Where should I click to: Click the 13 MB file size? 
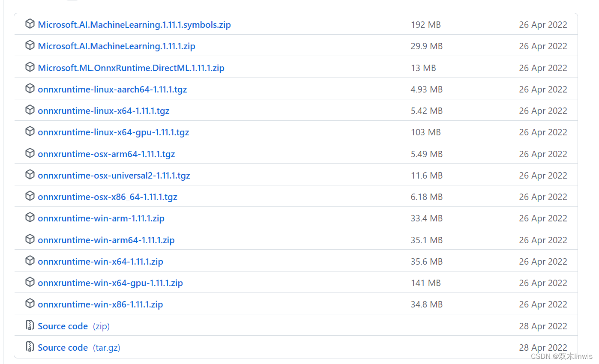click(423, 68)
